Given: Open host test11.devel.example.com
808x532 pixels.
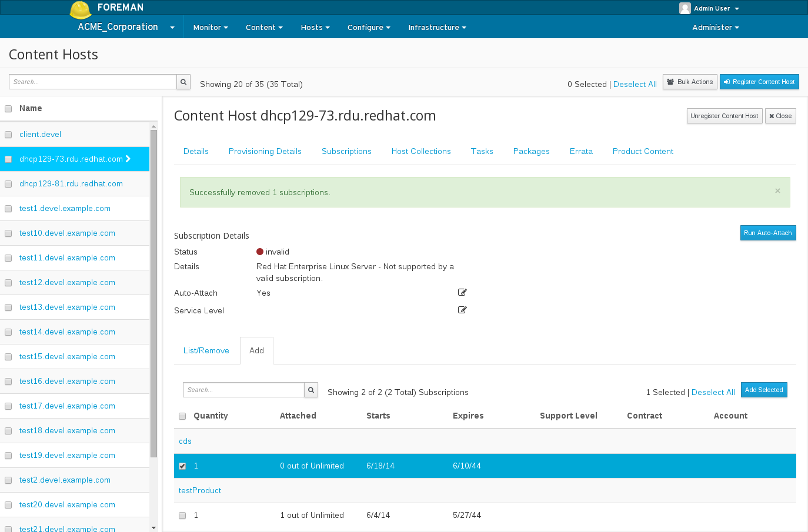Looking at the screenshot, I should click(67, 257).
